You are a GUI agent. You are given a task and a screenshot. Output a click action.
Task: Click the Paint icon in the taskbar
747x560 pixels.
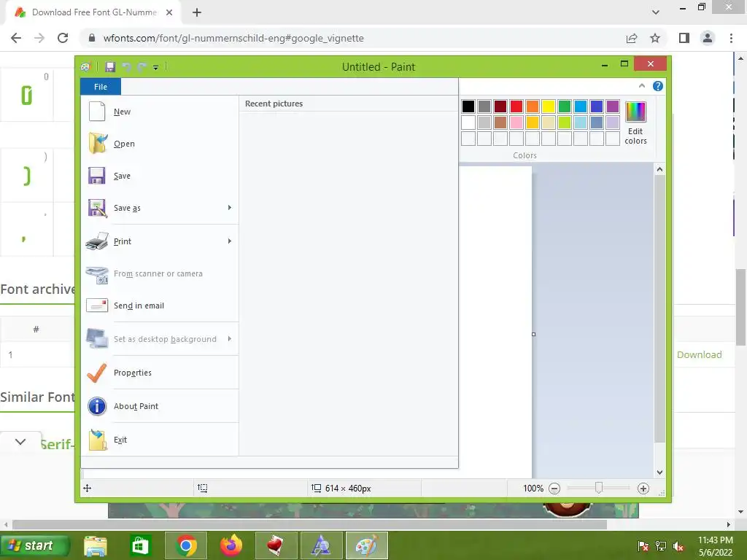pyautogui.click(x=366, y=545)
